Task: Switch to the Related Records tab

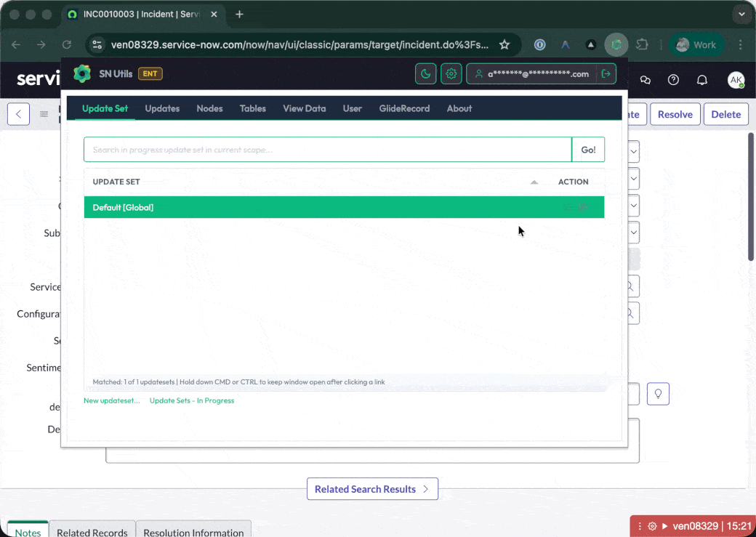Action: 92,531
